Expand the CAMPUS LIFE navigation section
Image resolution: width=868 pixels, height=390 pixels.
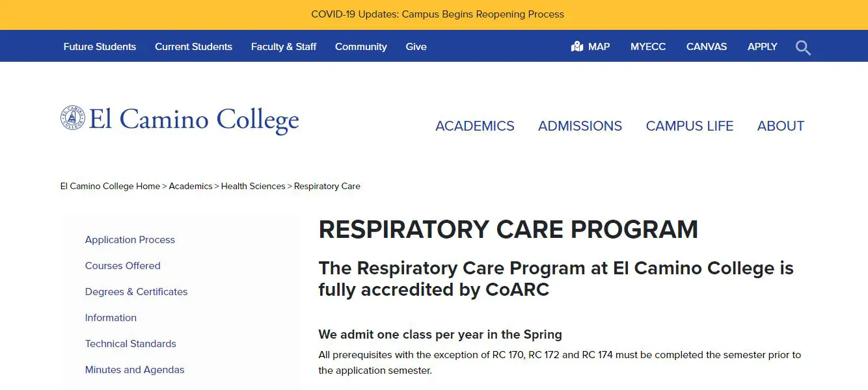tap(690, 126)
